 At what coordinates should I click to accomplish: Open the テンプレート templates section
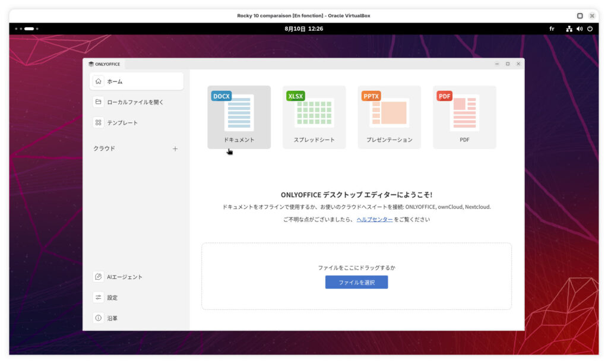coord(137,122)
